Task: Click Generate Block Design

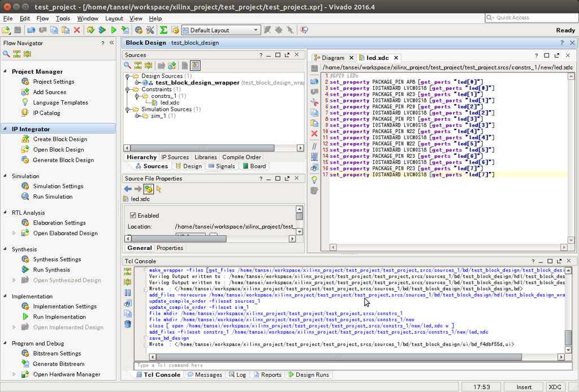Action: pyautogui.click(x=63, y=160)
